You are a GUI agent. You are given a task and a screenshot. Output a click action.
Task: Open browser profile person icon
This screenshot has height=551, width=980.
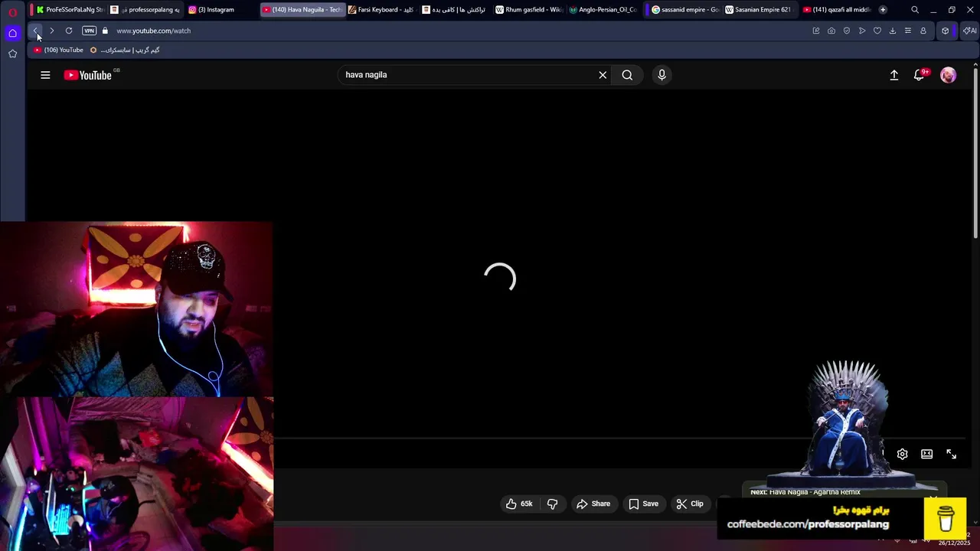[x=923, y=31]
